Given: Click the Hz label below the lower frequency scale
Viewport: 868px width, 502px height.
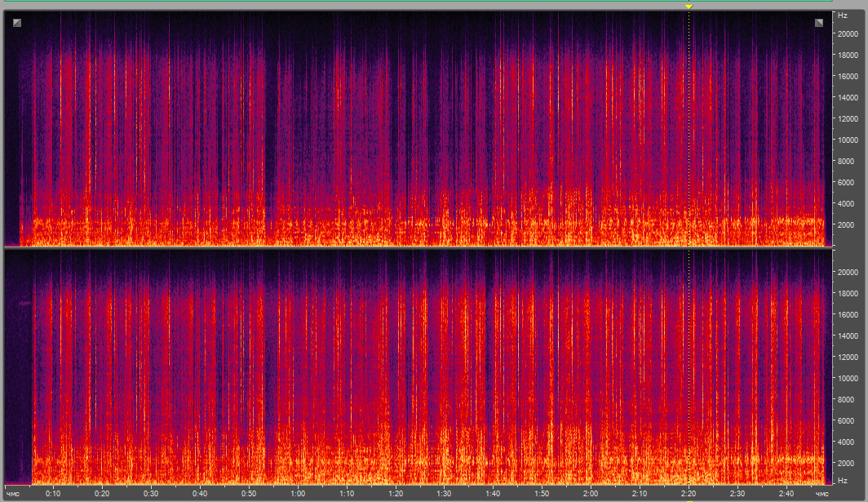Looking at the screenshot, I should tap(841, 480).
